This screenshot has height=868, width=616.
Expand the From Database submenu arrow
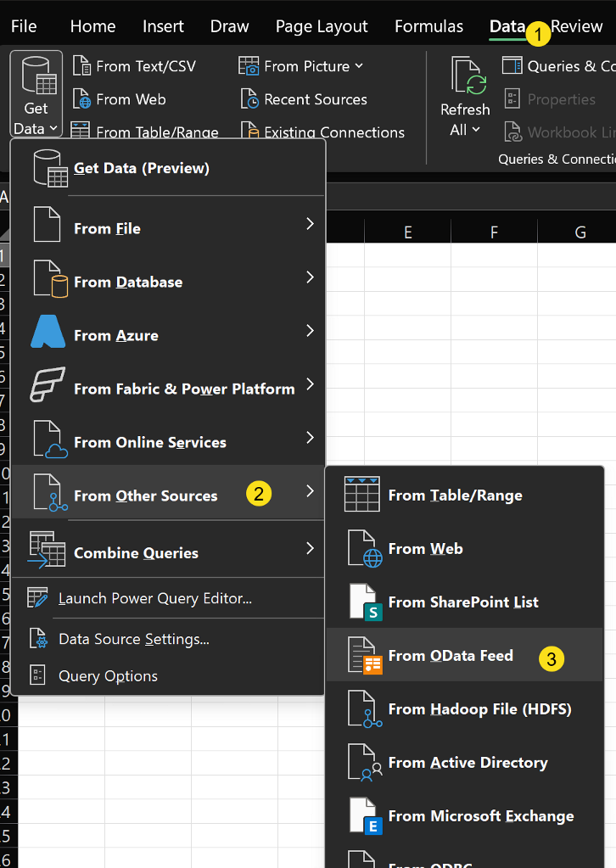(x=310, y=277)
